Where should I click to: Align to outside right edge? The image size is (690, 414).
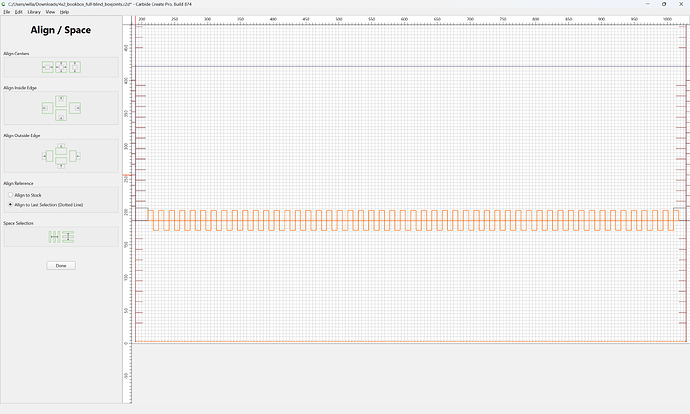[x=75, y=156]
